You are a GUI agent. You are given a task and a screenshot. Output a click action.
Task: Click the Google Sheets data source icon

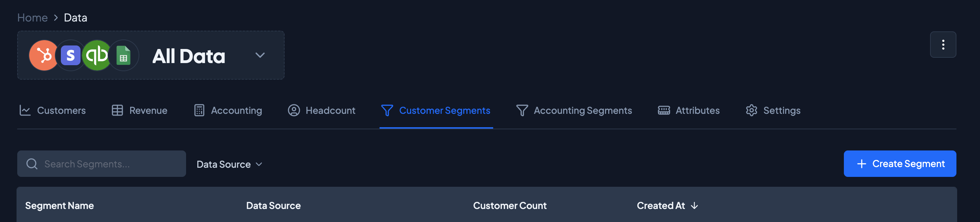[x=123, y=56]
